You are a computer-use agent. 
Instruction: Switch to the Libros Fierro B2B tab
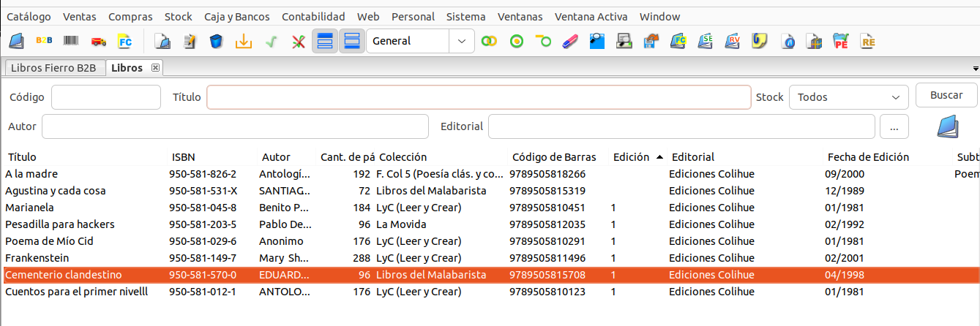coord(53,68)
